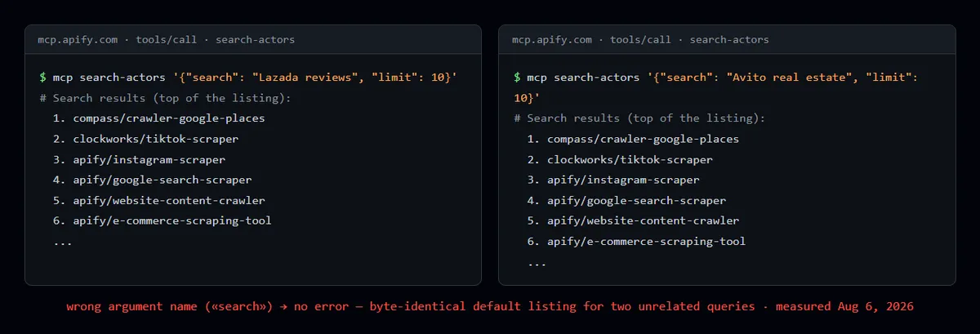The width and height of the screenshot is (980, 334).
Task: Select "4. apify/google-search-scraper" in right panel
Action: [x=626, y=200]
